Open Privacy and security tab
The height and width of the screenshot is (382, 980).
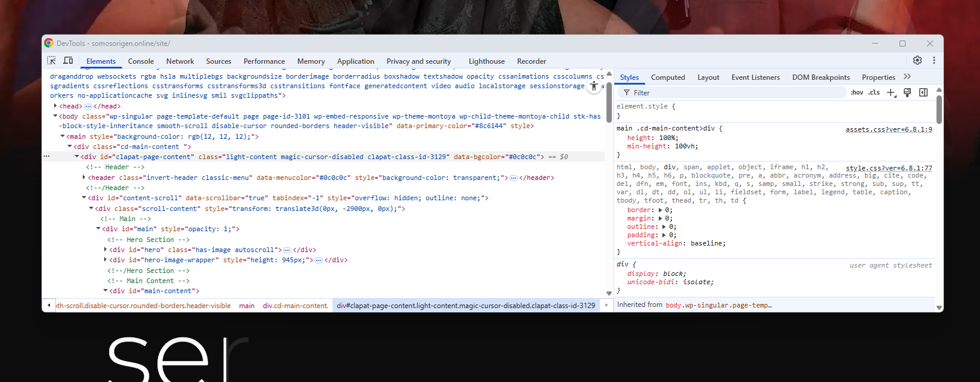419,61
